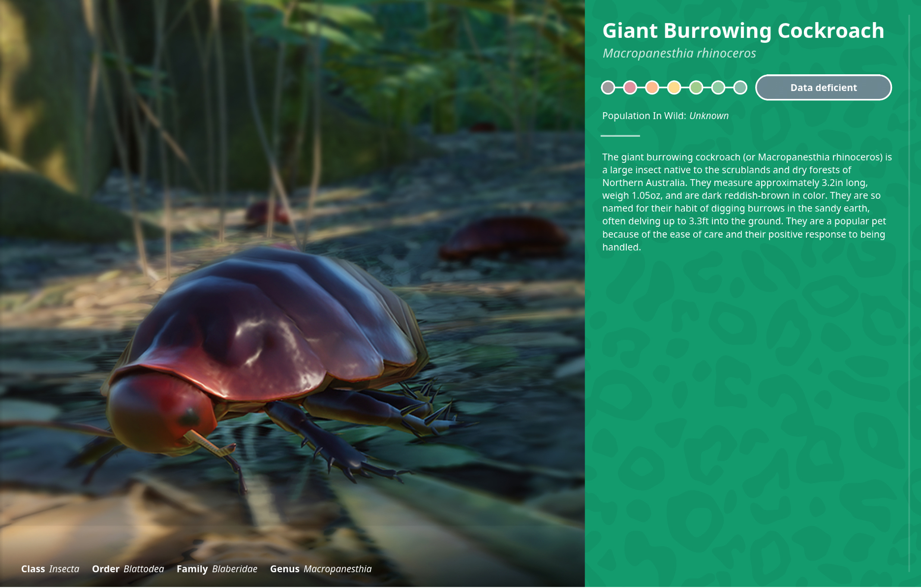Click the Class Insecta label

[x=50, y=569]
